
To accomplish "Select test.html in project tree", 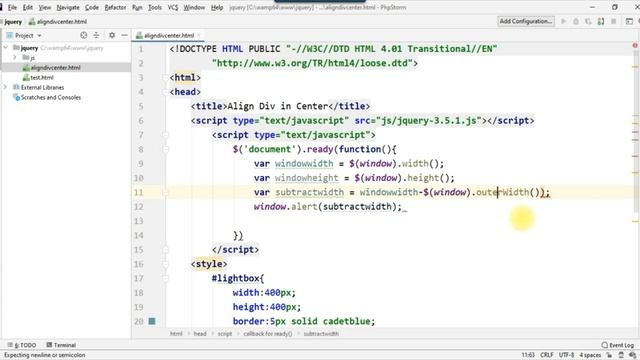I will (38, 77).
